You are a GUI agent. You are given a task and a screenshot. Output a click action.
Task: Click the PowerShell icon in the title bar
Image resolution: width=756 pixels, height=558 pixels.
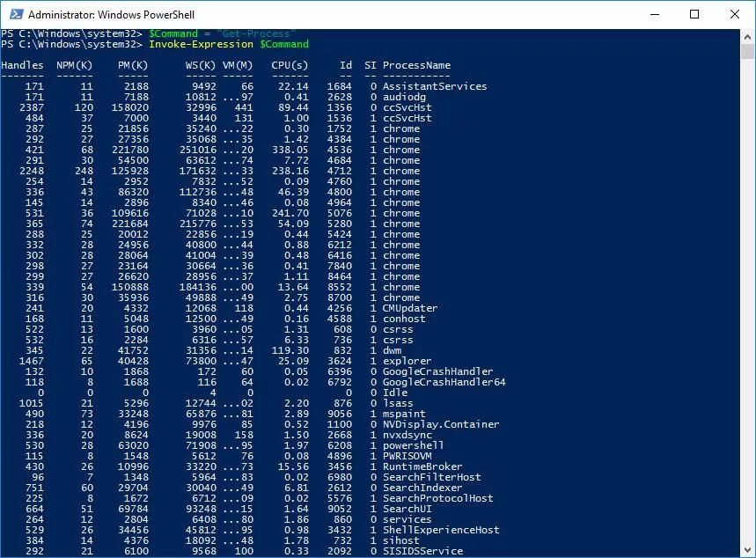(18, 15)
